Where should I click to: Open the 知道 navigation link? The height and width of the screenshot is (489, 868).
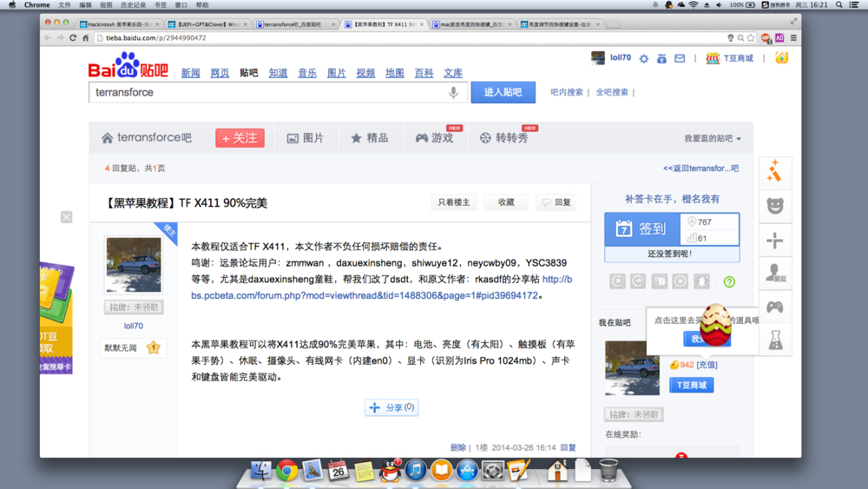[278, 73]
